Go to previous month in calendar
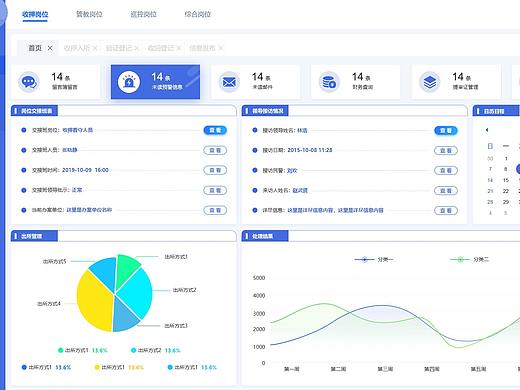Image resolution: width=520 pixels, height=390 pixels. pyautogui.click(x=487, y=130)
